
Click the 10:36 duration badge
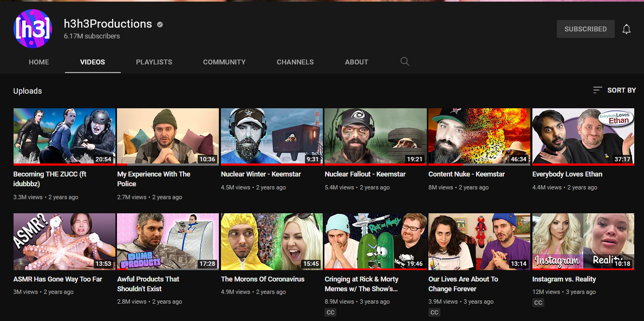pos(207,159)
